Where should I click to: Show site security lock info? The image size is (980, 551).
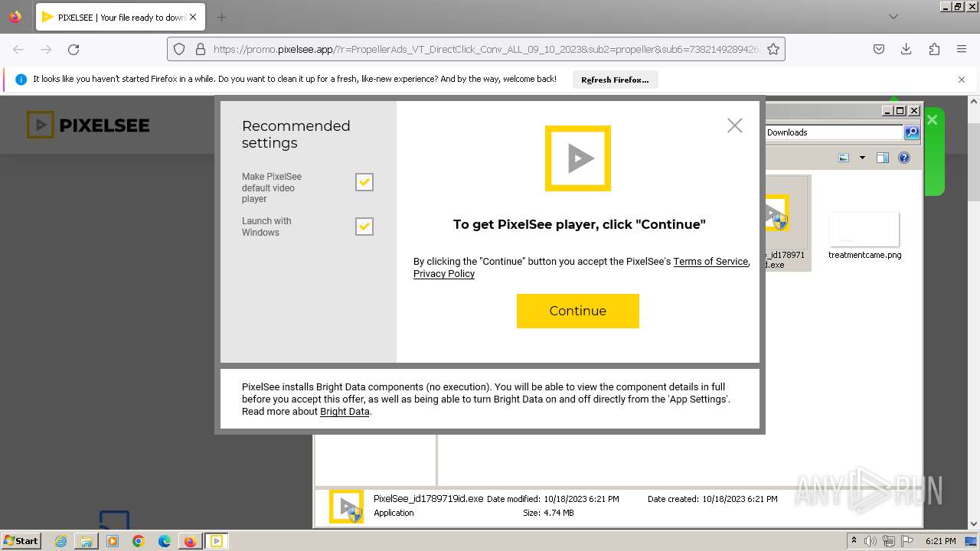click(x=201, y=49)
